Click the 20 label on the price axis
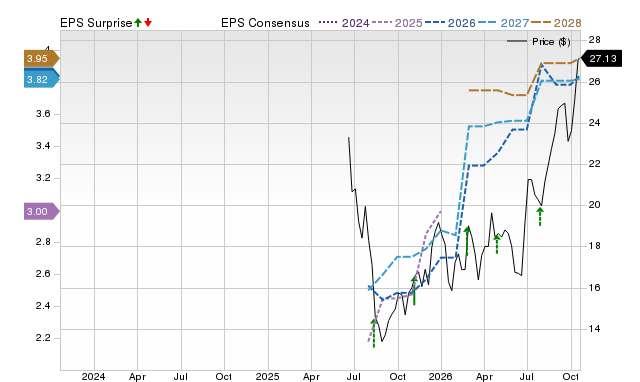 pos(595,205)
